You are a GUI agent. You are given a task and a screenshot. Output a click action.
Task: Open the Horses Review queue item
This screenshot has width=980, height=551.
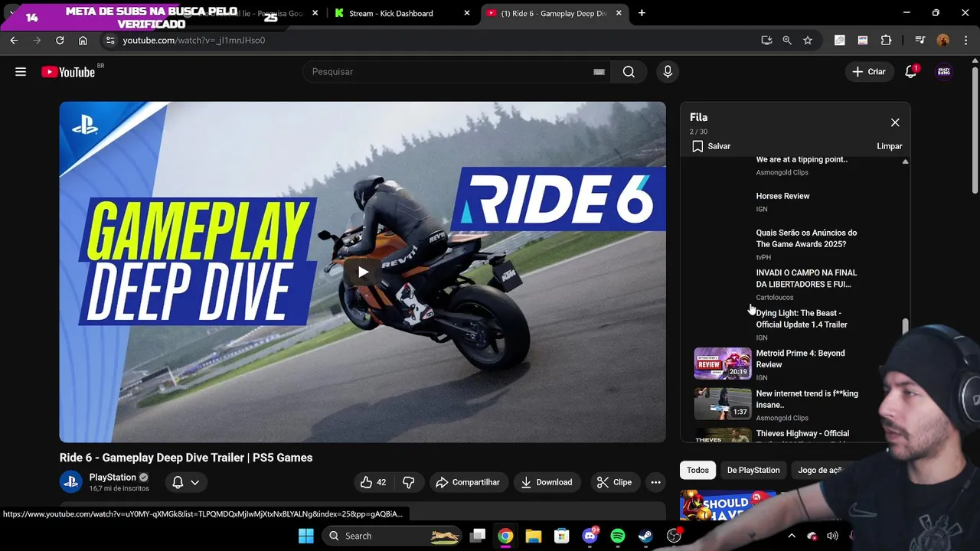pyautogui.click(x=782, y=197)
